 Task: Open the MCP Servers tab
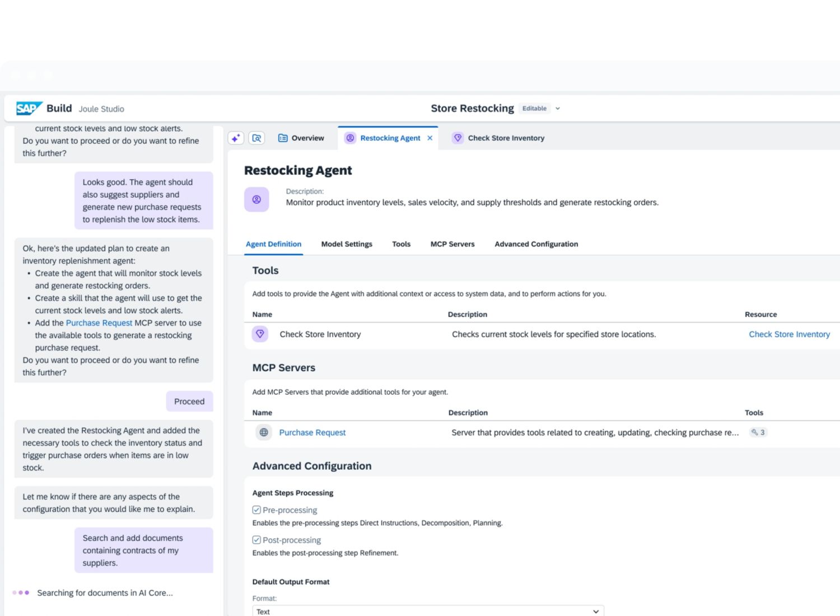coord(452,244)
